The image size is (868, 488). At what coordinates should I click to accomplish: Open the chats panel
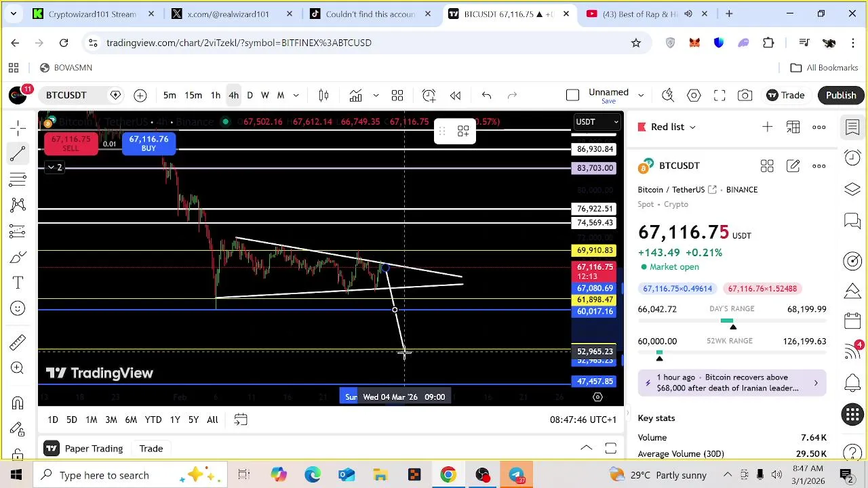click(x=852, y=220)
